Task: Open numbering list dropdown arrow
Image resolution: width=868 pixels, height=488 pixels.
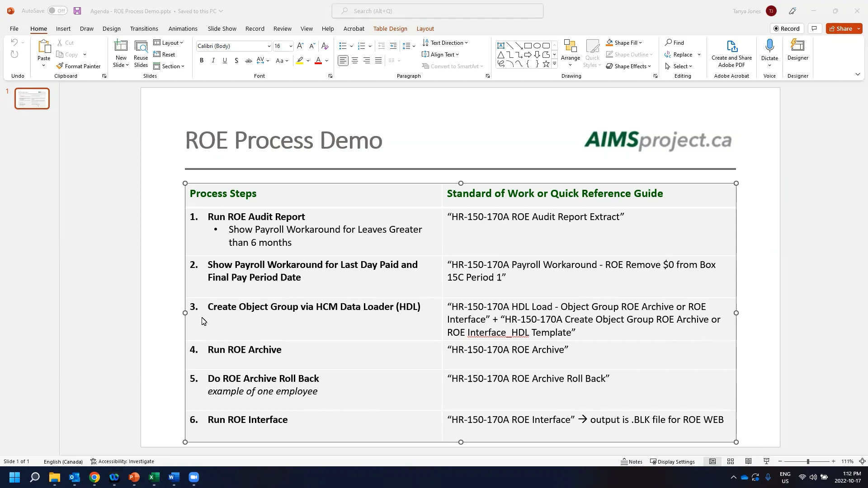Action: tap(370, 46)
